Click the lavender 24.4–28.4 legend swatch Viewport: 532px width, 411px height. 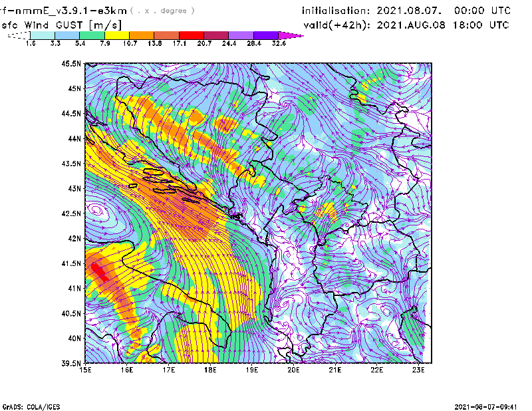tap(241, 35)
